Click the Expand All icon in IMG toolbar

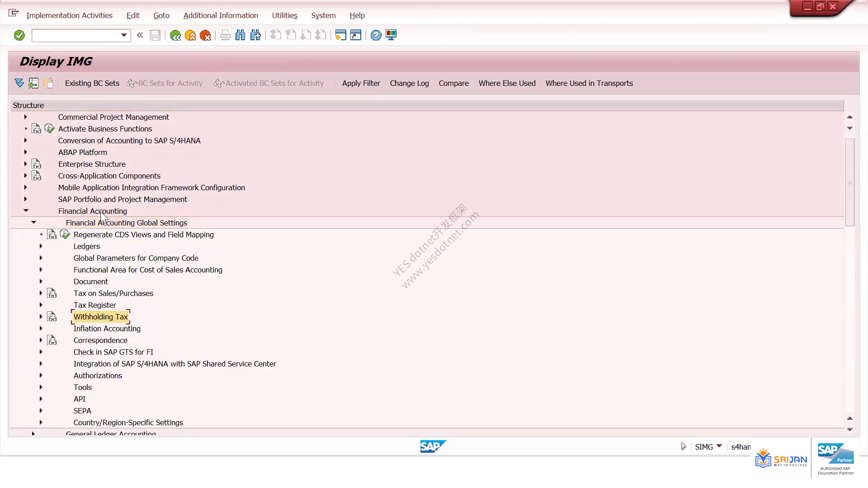(x=19, y=83)
